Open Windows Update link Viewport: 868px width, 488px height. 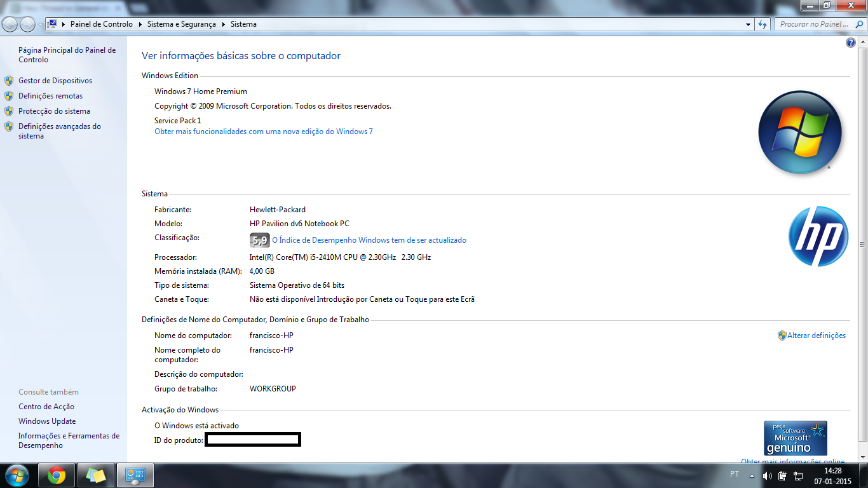pos(47,421)
